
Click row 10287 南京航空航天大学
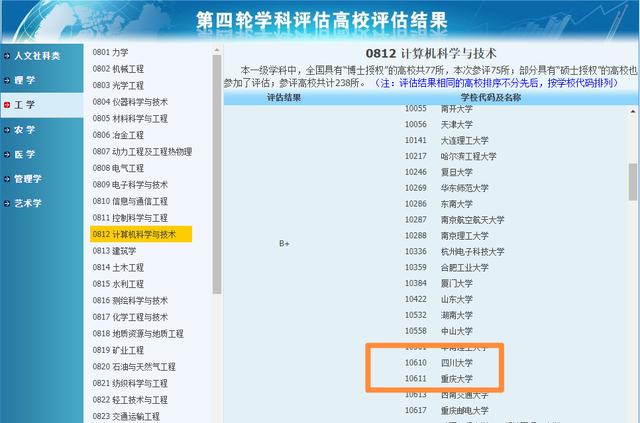pos(454,220)
